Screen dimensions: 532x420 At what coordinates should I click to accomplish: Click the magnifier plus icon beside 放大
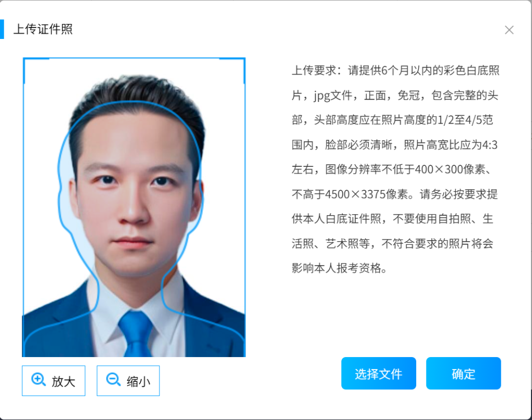[38, 379]
